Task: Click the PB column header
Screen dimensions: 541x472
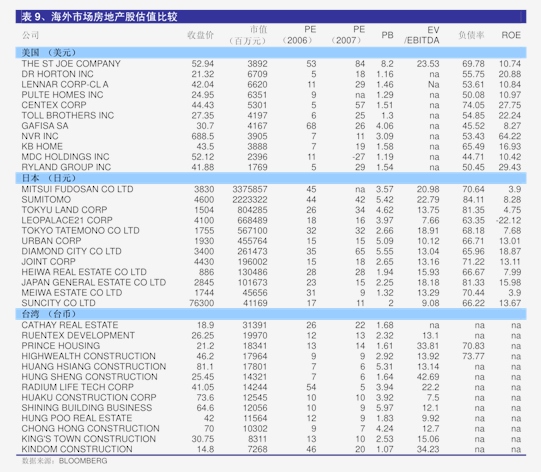Action: coord(387,35)
